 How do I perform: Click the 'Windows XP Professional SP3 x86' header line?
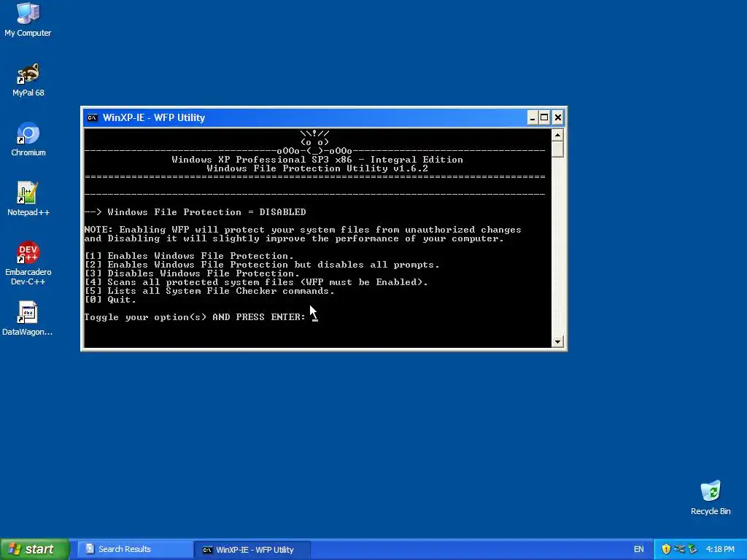(x=317, y=160)
